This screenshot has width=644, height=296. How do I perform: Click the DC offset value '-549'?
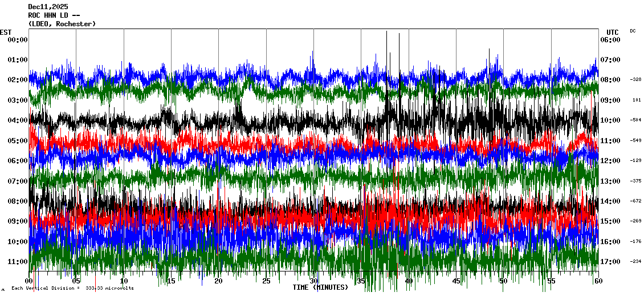click(x=636, y=140)
